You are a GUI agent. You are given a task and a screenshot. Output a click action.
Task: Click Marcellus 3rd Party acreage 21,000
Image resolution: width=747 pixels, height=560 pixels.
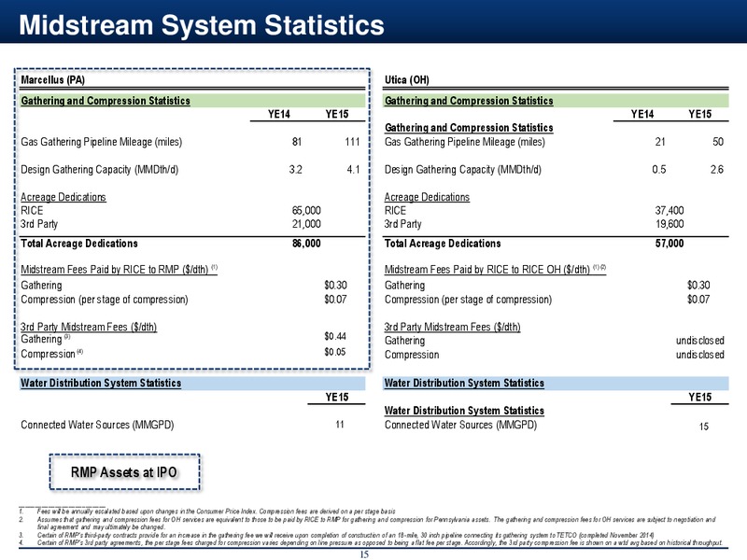[x=306, y=224]
